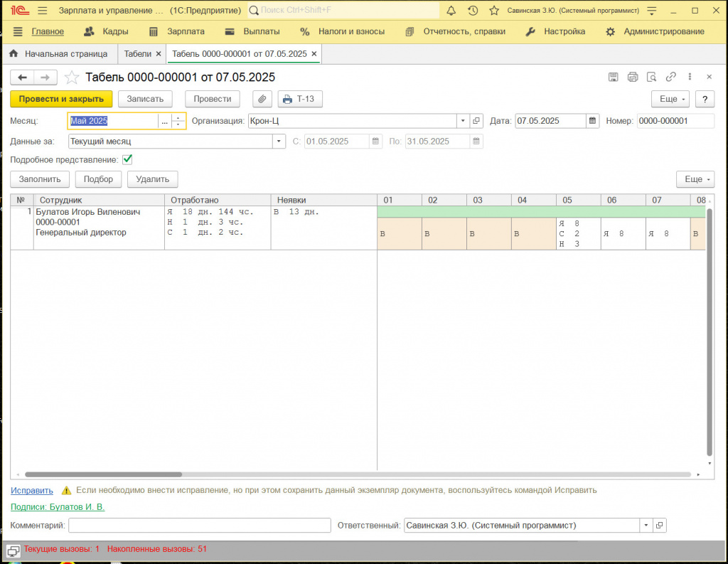Click the ellipsis select button in Месяц field
The width and height of the screenshot is (728, 564).
164,121
